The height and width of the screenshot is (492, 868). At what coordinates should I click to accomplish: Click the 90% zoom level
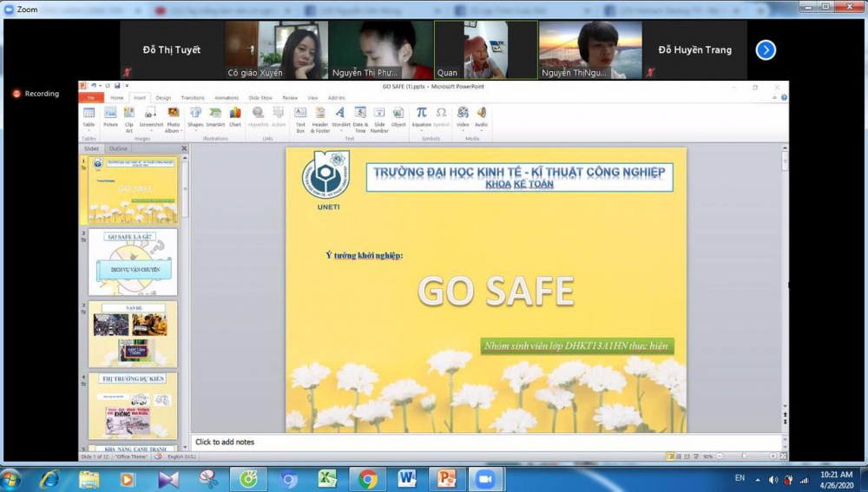708,456
